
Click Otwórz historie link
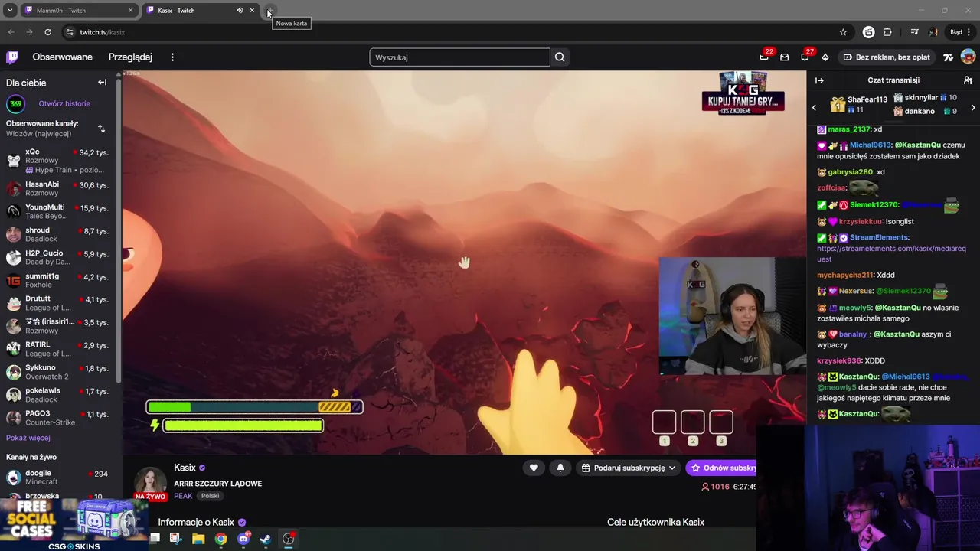click(64, 104)
